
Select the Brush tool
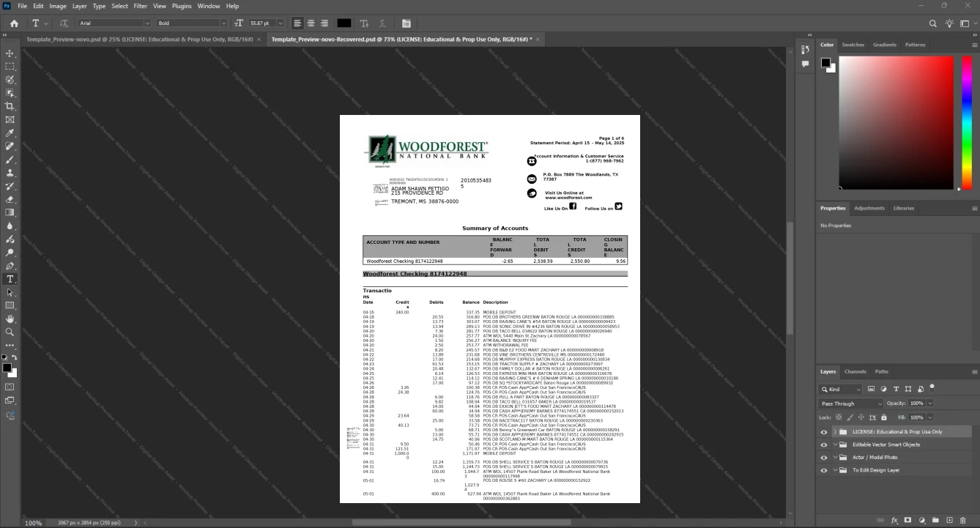click(x=10, y=160)
